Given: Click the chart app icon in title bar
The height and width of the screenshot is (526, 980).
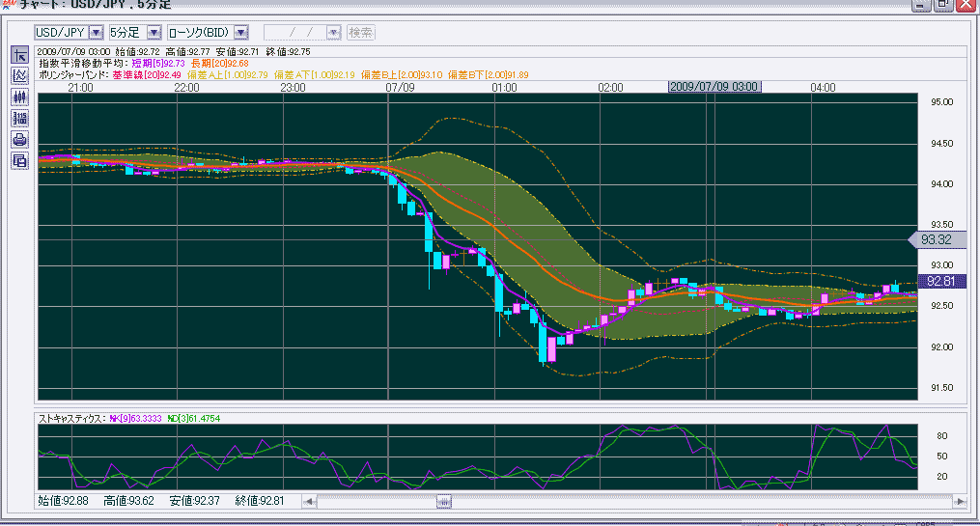Looking at the screenshot, I should click(x=8, y=5).
